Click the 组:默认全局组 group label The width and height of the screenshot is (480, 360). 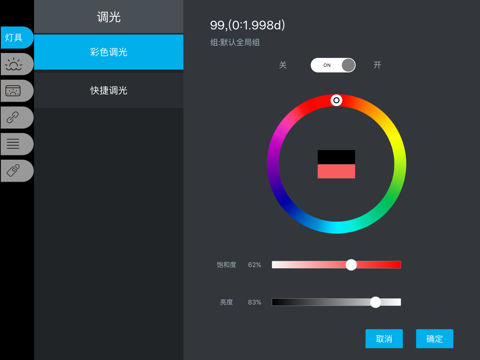pyautogui.click(x=235, y=42)
